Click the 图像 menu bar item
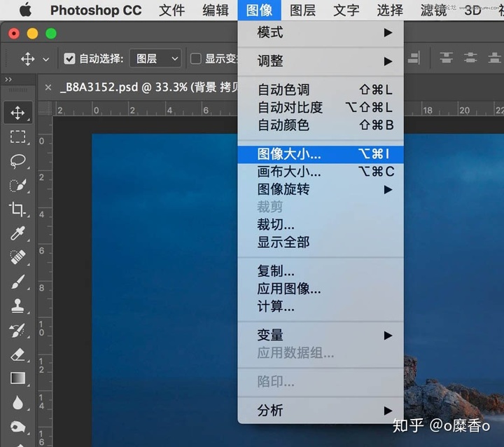Viewport: 504px width, 447px height. pos(259,11)
